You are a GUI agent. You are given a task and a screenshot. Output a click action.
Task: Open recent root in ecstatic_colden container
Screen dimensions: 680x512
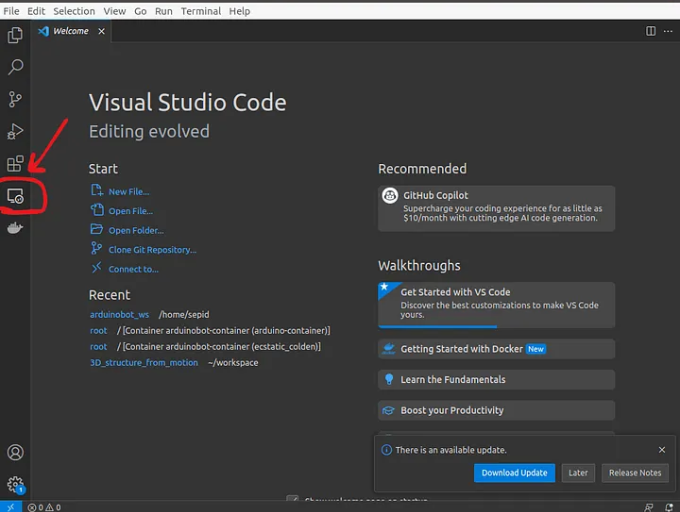(98, 346)
